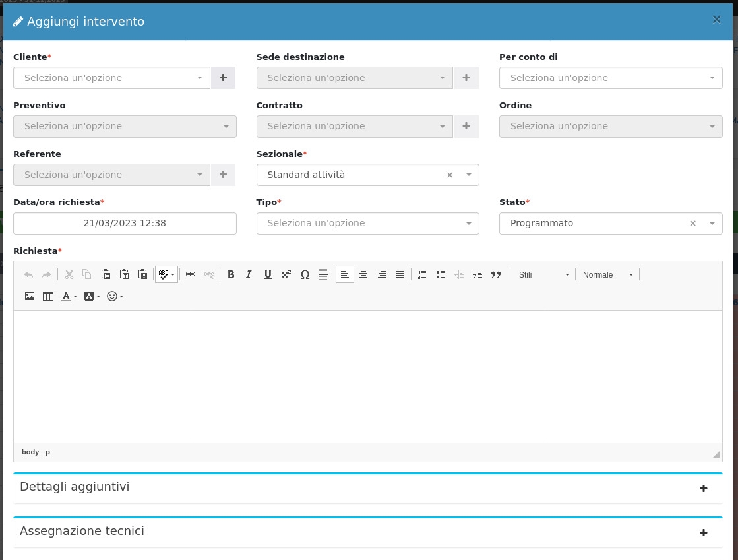Click the Bold formatting icon
The width and height of the screenshot is (738, 560).
[231, 274]
